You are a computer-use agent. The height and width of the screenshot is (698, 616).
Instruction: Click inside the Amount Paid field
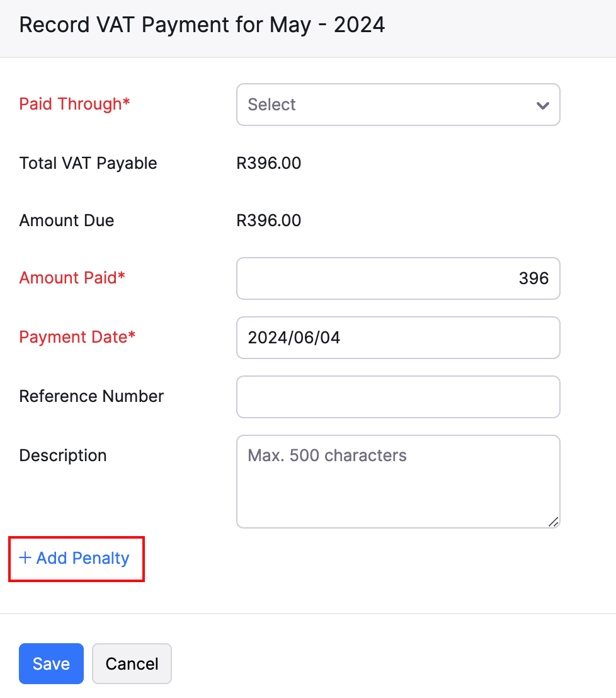click(x=398, y=278)
